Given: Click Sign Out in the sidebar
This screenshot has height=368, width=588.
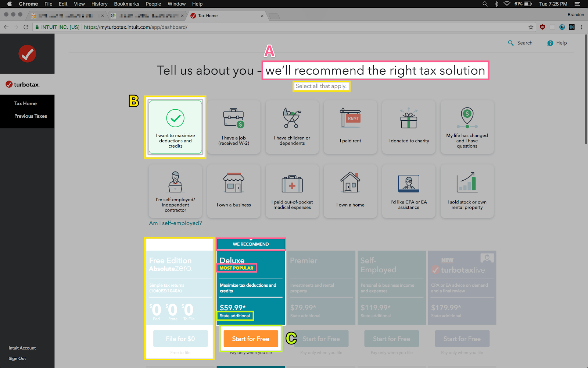Looking at the screenshot, I should click(17, 359).
